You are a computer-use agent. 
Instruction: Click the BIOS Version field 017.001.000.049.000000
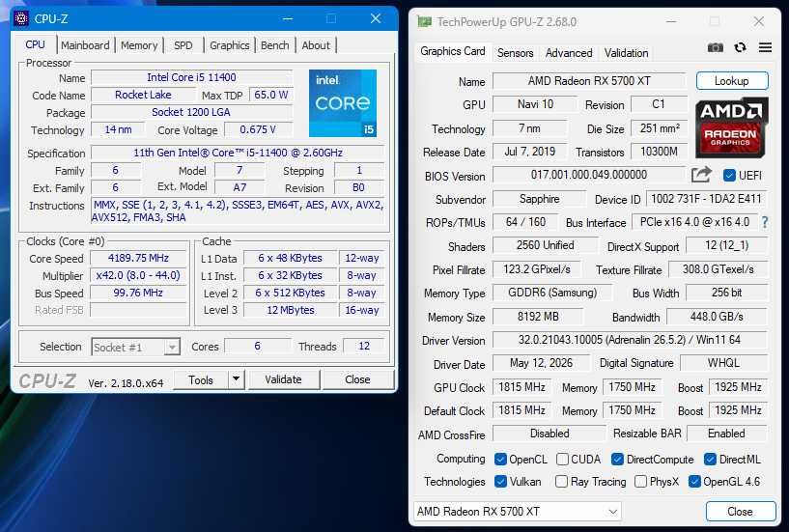tap(589, 175)
